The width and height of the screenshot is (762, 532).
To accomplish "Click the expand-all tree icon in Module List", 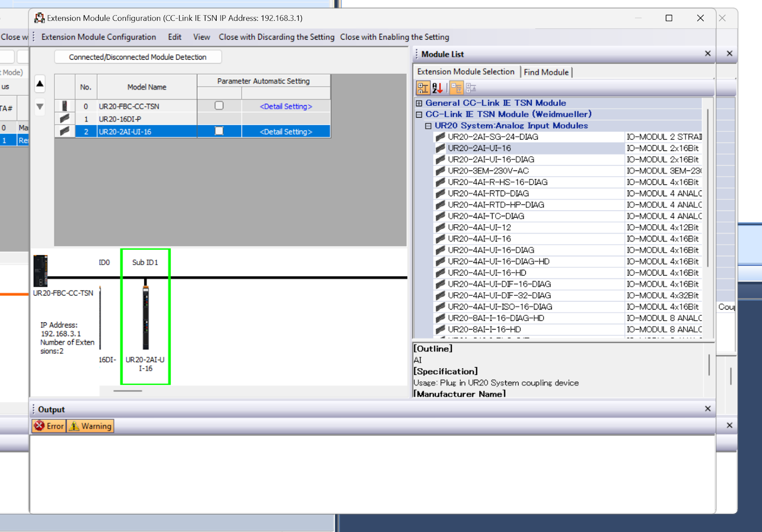I will click(x=471, y=88).
